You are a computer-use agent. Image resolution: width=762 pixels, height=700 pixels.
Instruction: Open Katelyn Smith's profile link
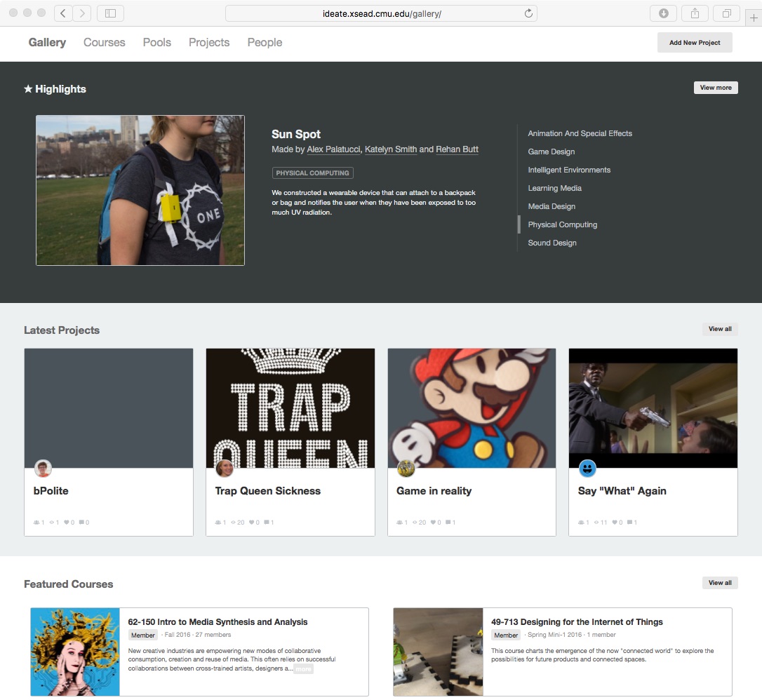tap(391, 149)
